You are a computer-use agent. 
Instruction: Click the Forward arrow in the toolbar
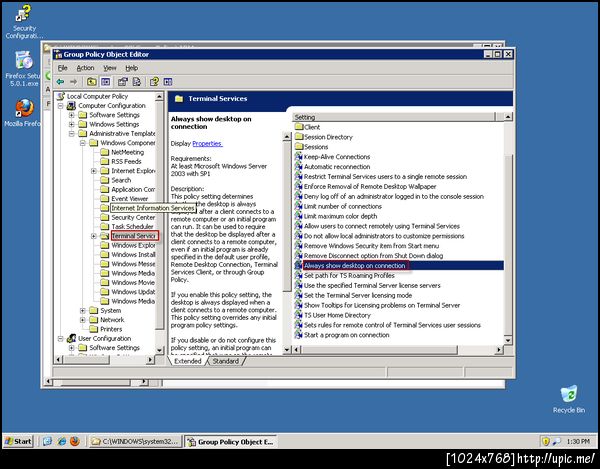[x=73, y=81]
